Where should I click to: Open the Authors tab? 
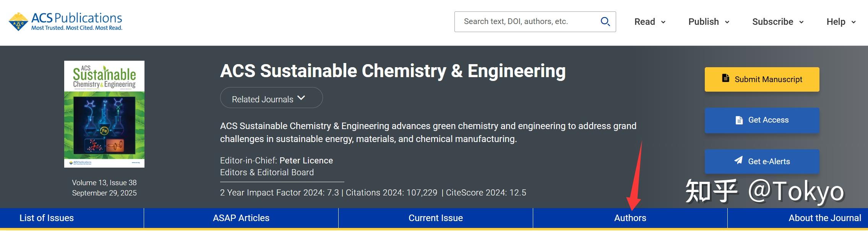630,218
